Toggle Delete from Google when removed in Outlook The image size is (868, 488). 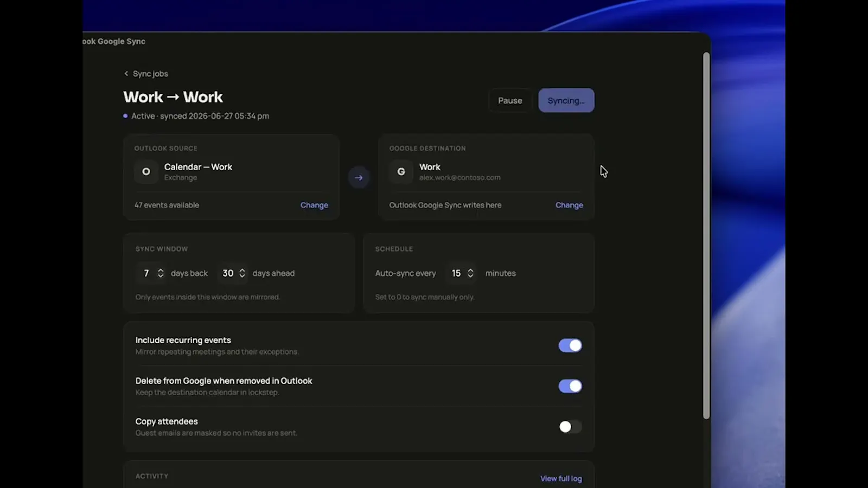570,386
